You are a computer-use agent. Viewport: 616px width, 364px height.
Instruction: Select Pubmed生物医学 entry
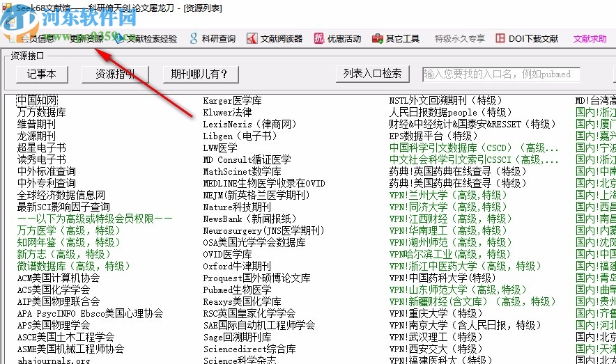click(x=237, y=290)
